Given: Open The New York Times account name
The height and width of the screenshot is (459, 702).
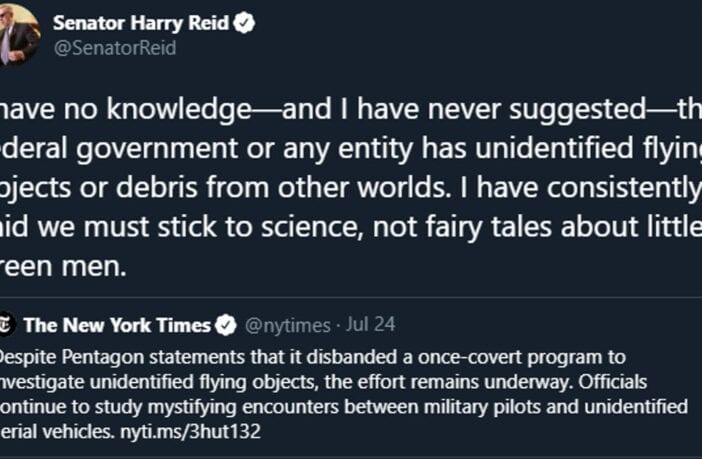Looking at the screenshot, I should pos(117,325).
